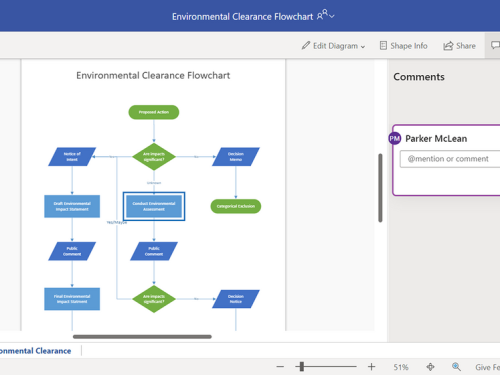Click the PM avatar of Parker McLean
The image size is (500, 375).
[x=395, y=138]
